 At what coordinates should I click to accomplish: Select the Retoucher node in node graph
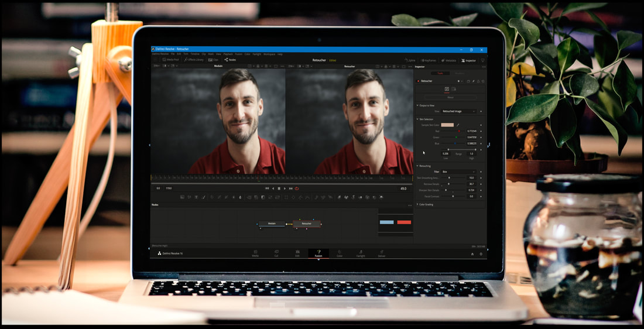click(306, 224)
